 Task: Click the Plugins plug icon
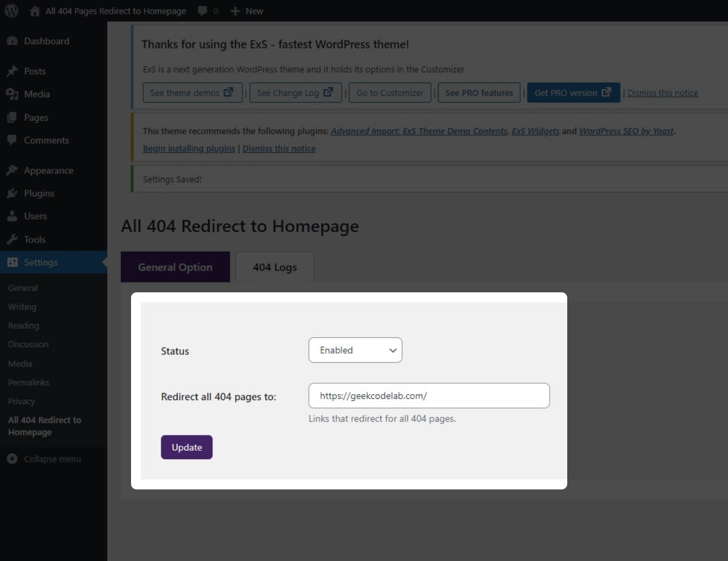tap(12, 193)
